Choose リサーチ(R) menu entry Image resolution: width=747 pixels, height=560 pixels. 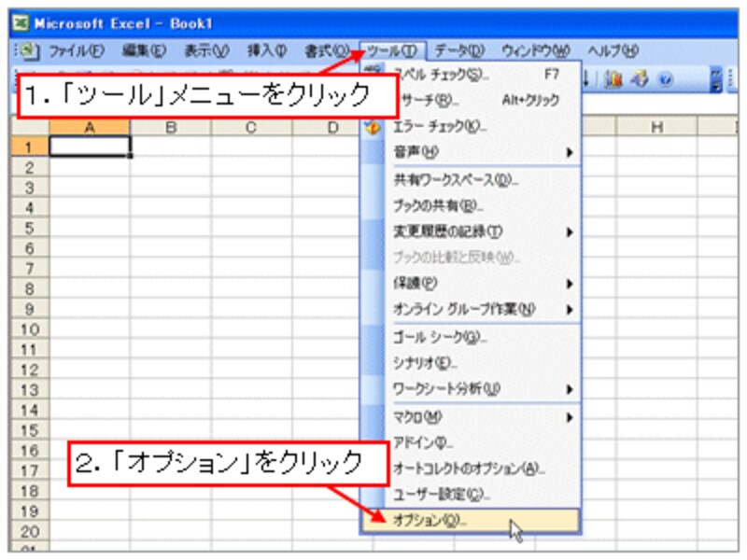pyautogui.click(x=471, y=100)
